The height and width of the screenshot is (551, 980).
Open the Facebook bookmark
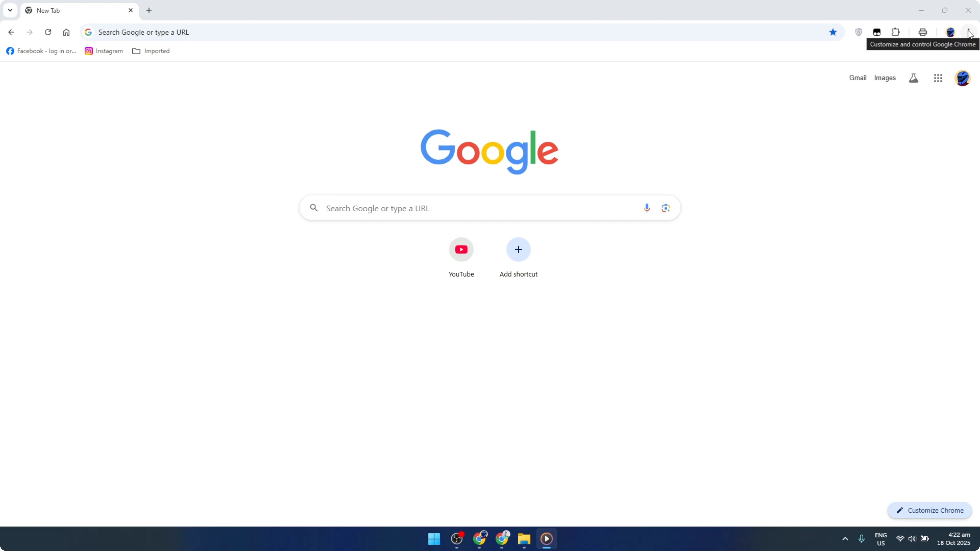[x=41, y=51]
